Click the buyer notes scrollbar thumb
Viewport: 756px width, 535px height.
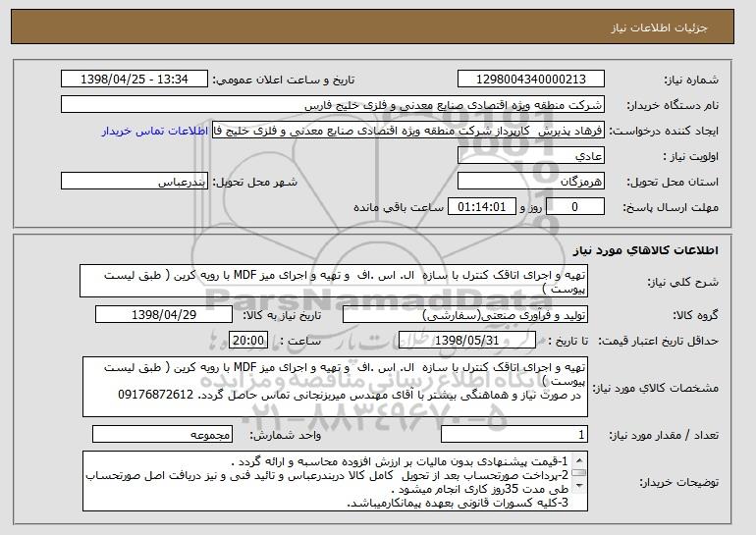tap(579, 472)
